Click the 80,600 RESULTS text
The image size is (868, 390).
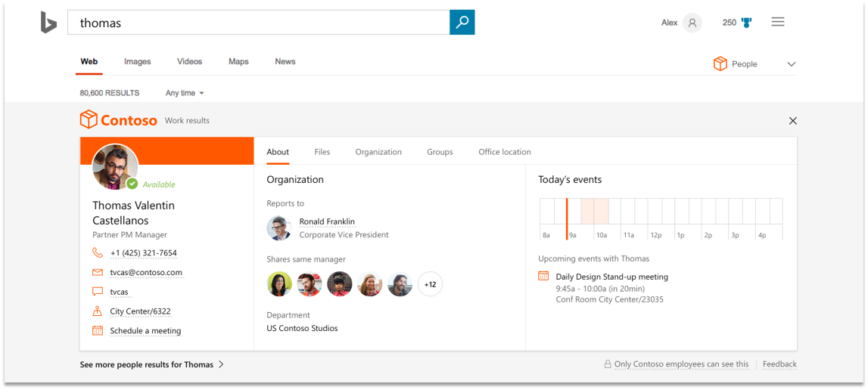(110, 93)
